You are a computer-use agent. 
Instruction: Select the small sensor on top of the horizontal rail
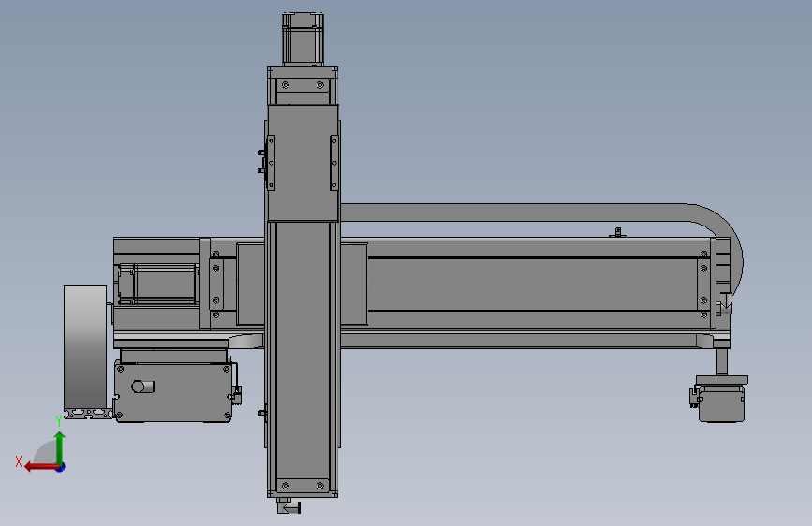(618, 232)
